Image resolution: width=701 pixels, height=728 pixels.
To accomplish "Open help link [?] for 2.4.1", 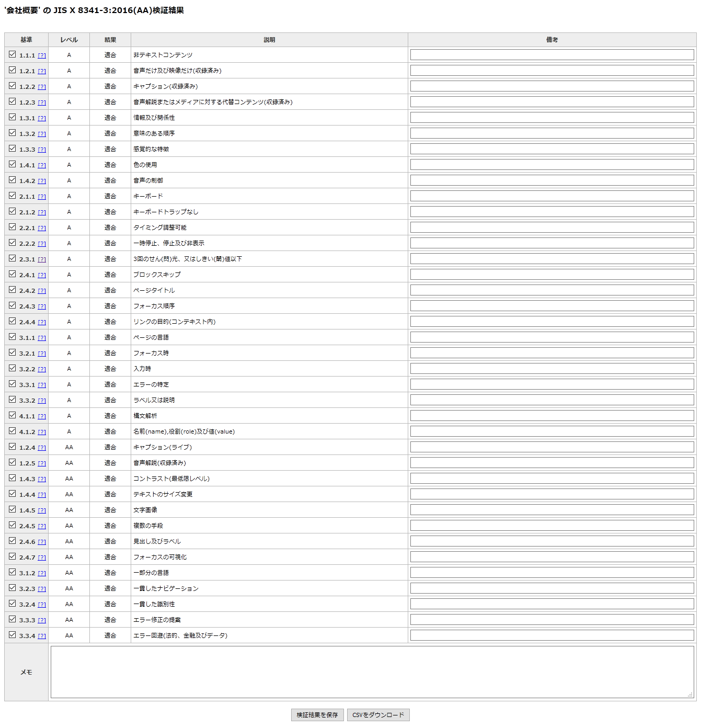I will (42, 275).
